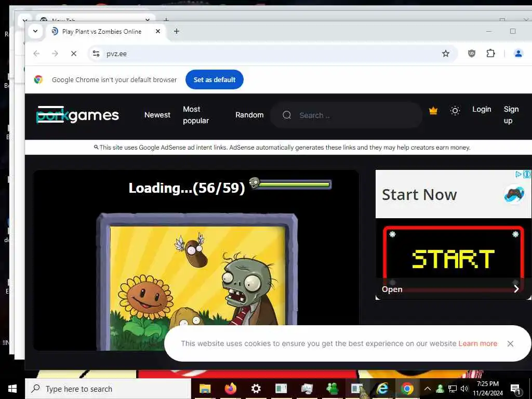Open File Explorer from taskbar
The width and height of the screenshot is (532, 399).
pos(205,389)
